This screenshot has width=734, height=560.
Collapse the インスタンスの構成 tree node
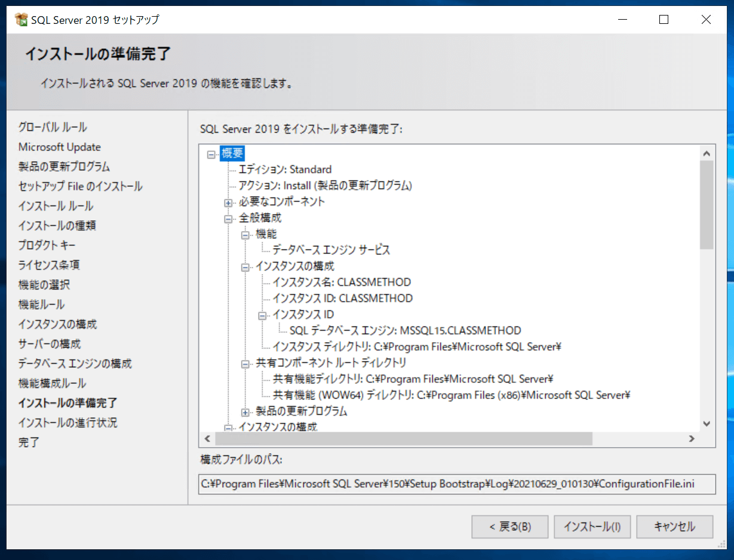pos(245,266)
